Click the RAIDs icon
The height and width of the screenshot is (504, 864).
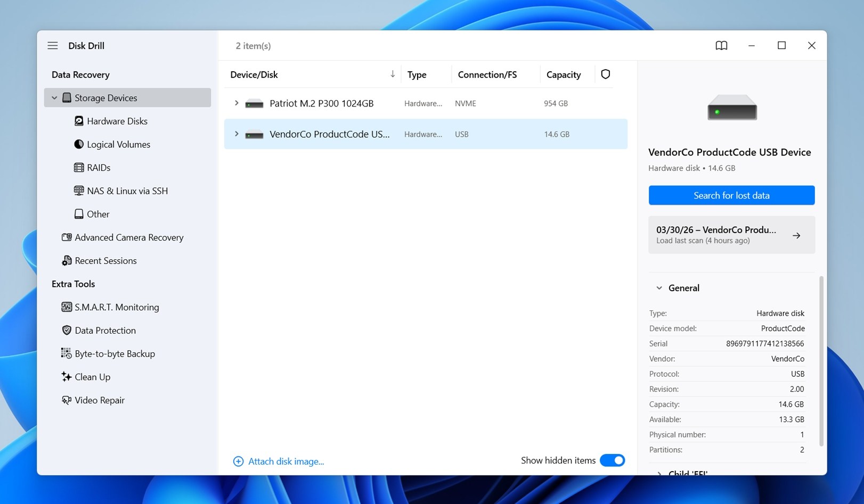(79, 168)
